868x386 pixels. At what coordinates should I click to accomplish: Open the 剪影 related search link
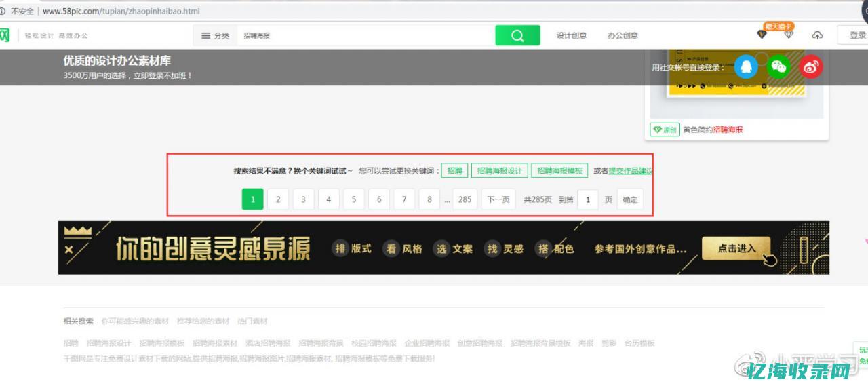609,343
